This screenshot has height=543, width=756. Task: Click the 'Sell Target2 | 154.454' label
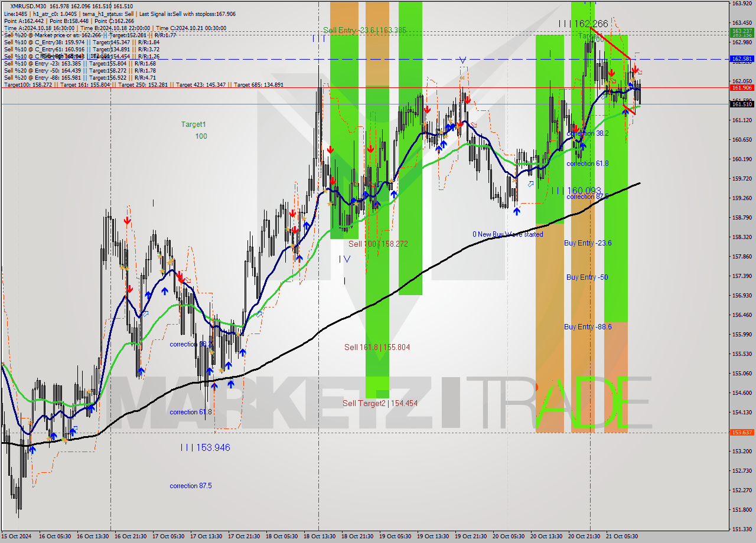(380, 403)
